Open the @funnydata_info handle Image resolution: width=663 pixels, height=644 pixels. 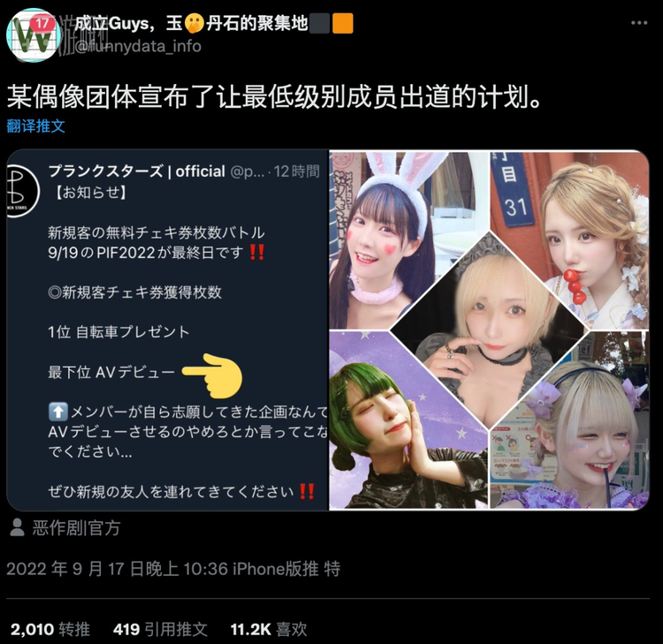click(137, 46)
